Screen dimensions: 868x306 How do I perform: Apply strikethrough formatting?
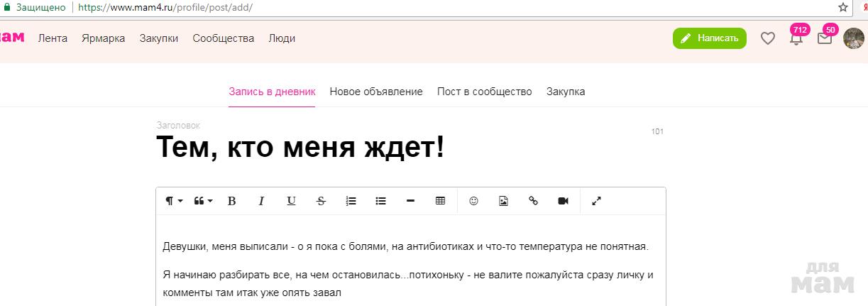click(x=321, y=201)
